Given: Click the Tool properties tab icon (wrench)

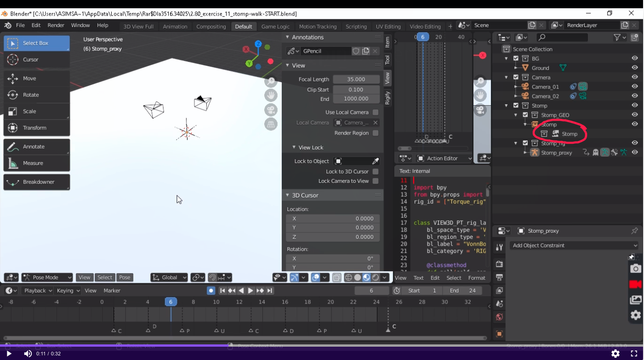Looking at the screenshot, I should click(x=499, y=247).
